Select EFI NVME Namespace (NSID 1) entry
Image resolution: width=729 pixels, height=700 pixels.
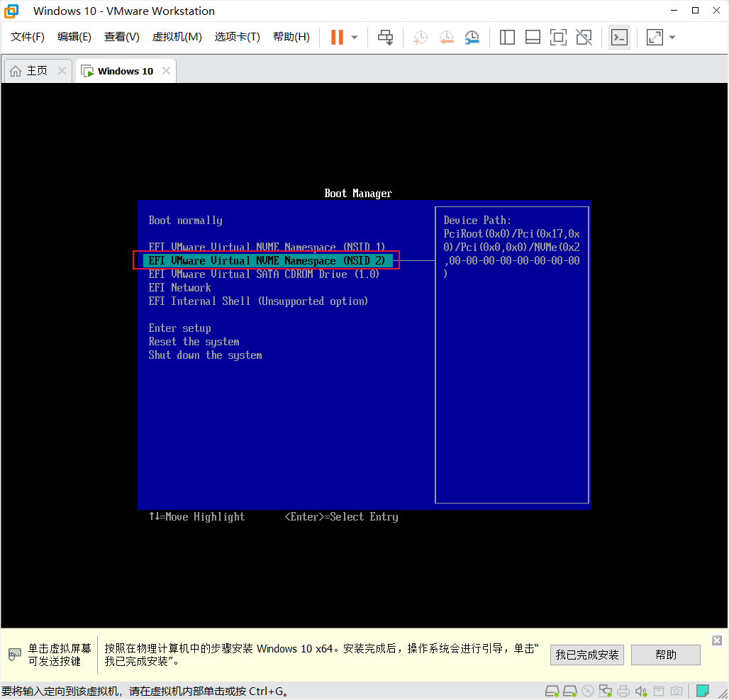pyautogui.click(x=267, y=247)
